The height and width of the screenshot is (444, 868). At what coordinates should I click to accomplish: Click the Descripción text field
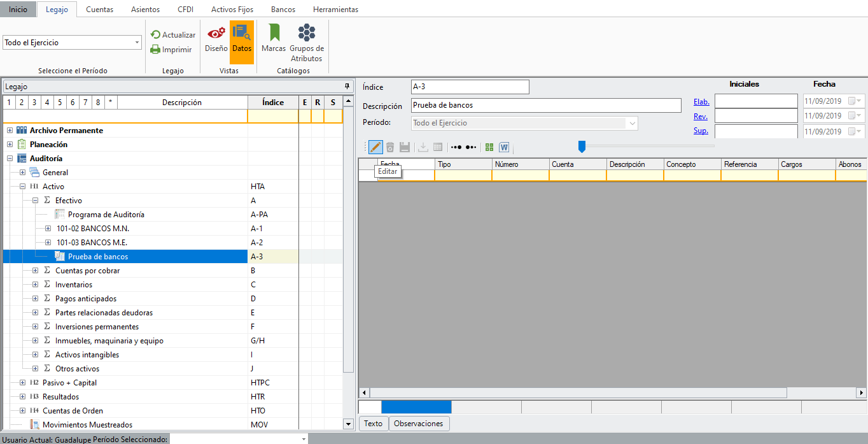coord(545,105)
